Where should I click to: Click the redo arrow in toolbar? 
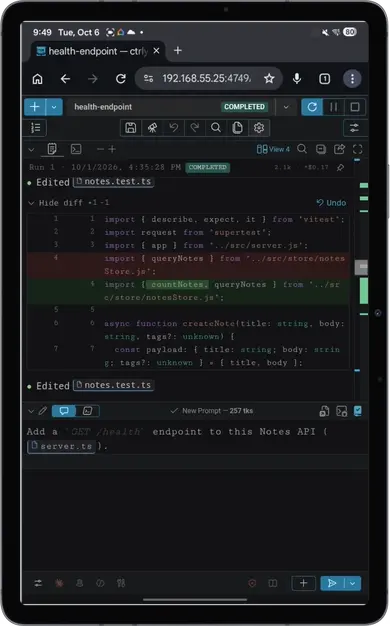(194, 128)
